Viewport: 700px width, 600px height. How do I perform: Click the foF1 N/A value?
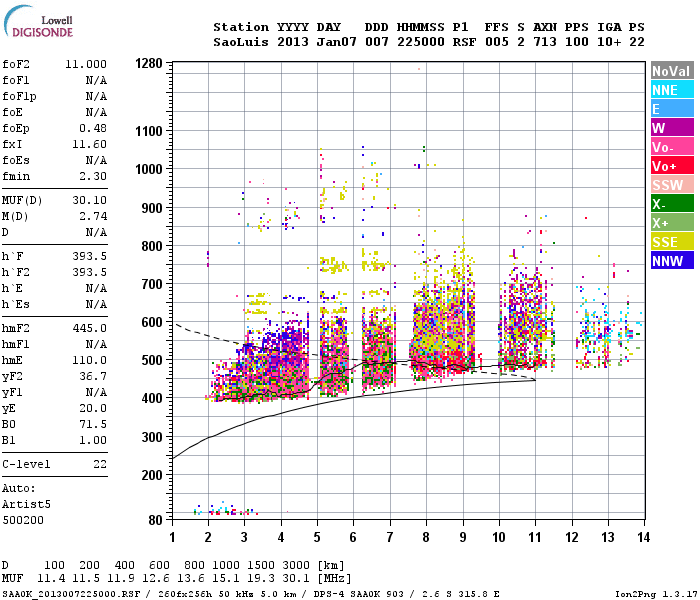[x=96, y=80]
